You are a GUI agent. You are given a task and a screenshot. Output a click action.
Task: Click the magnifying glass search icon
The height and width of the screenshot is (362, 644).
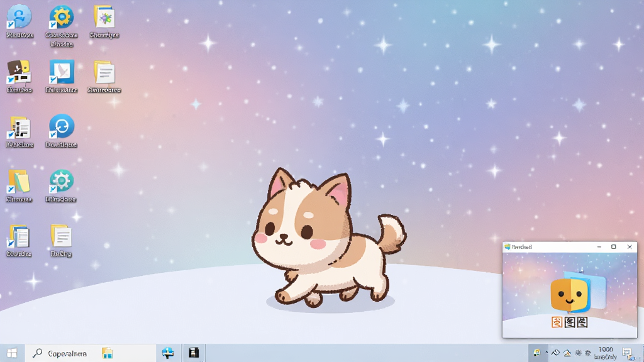pyautogui.click(x=37, y=353)
